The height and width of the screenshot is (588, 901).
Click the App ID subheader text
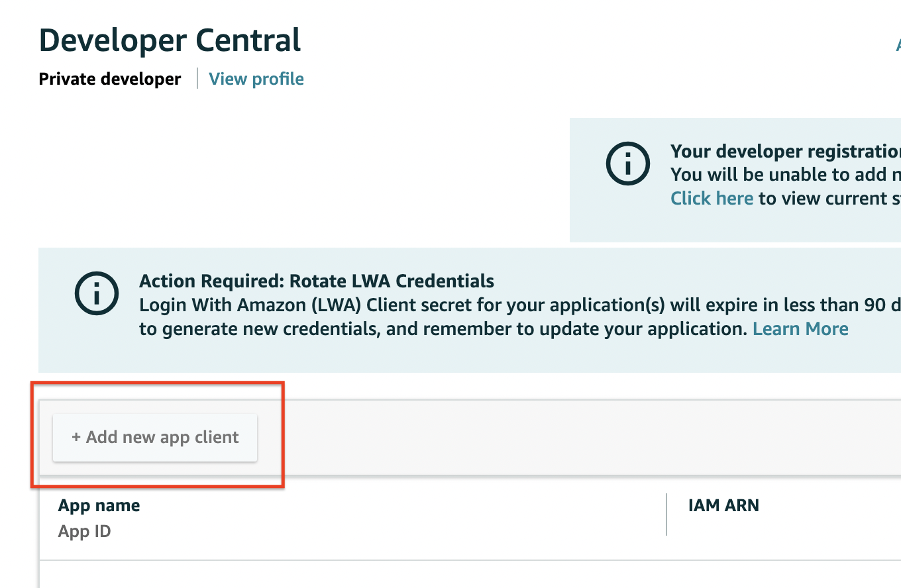84,531
